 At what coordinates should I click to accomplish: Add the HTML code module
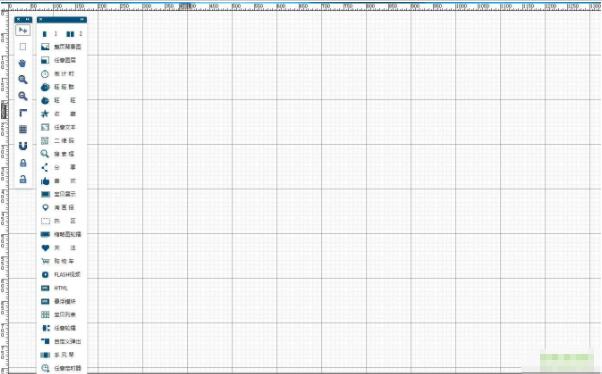(x=55, y=288)
